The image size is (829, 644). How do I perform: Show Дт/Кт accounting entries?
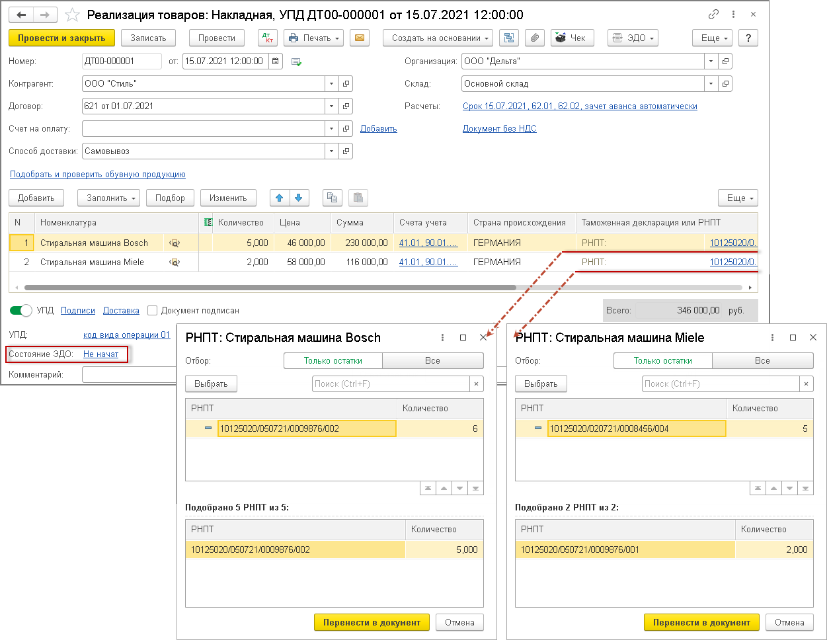pos(268,38)
